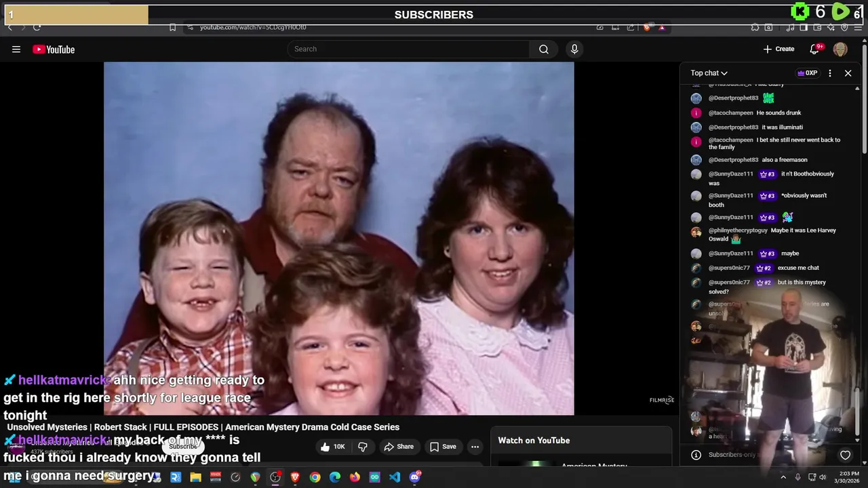Click Watch on YouTube link
The height and width of the screenshot is (488, 868).
[x=534, y=441]
